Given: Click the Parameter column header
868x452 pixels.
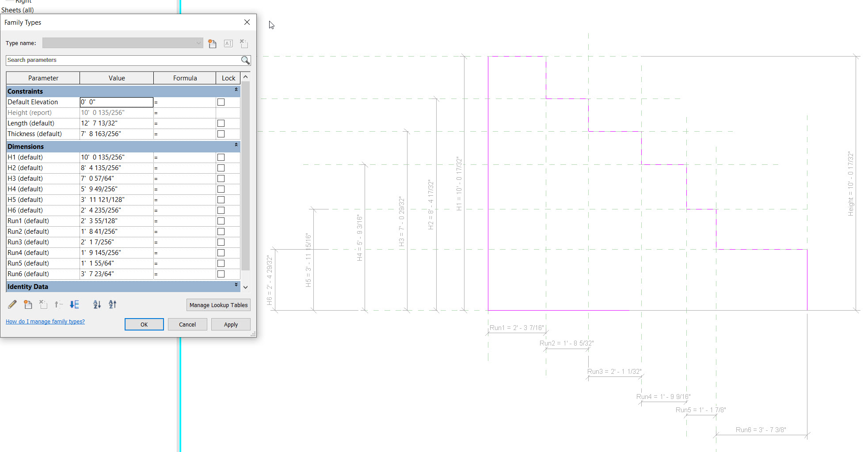Looking at the screenshot, I should pyautogui.click(x=43, y=78).
